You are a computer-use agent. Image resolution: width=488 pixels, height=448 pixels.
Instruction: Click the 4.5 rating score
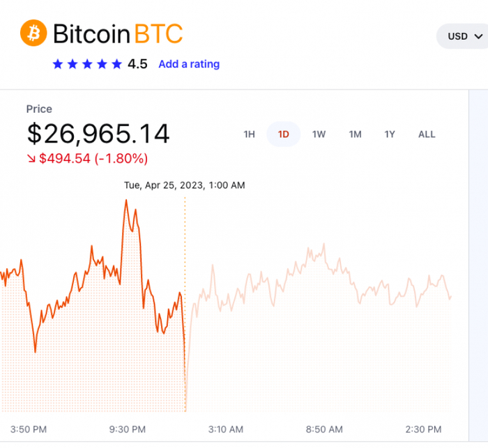click(x=137, y=64)
